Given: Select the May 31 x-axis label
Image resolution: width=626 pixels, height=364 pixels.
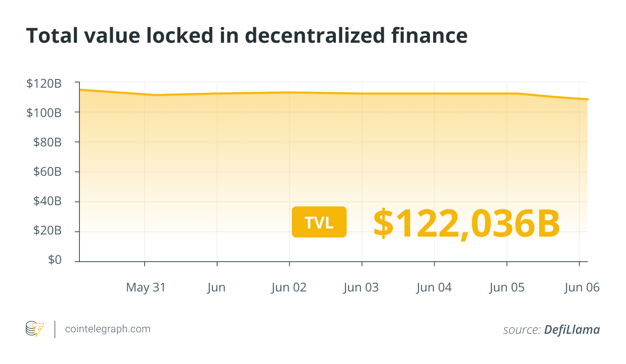Looking at the screenshot, I should point(146,288).
